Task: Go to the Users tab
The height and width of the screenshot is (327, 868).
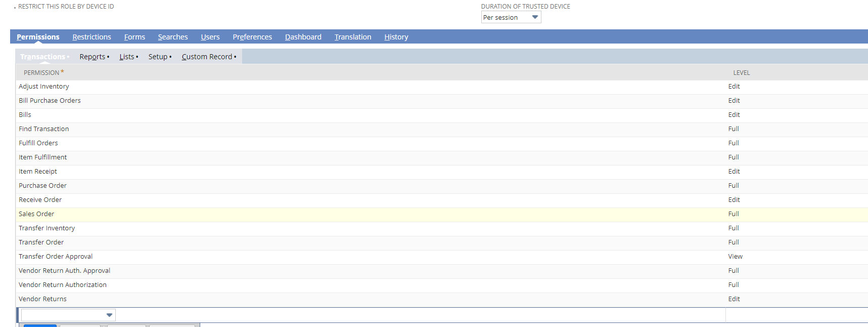Action: pos(210,37)
